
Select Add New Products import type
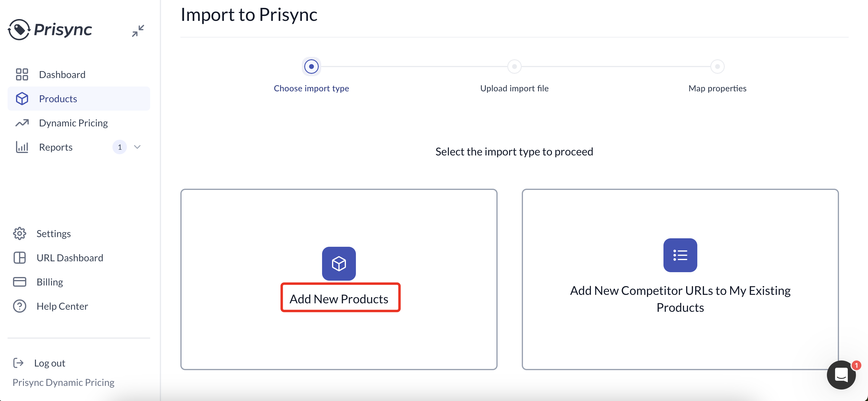tap(339, 279)
